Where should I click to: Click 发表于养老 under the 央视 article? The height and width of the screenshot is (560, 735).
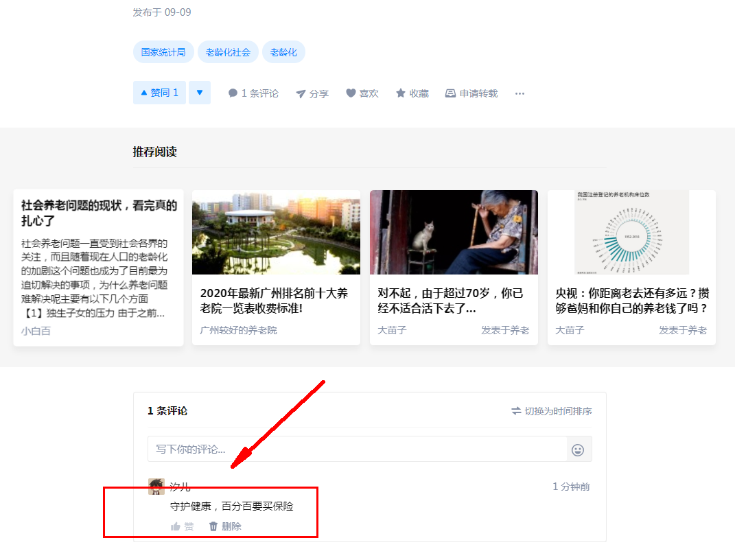(682, 330)
